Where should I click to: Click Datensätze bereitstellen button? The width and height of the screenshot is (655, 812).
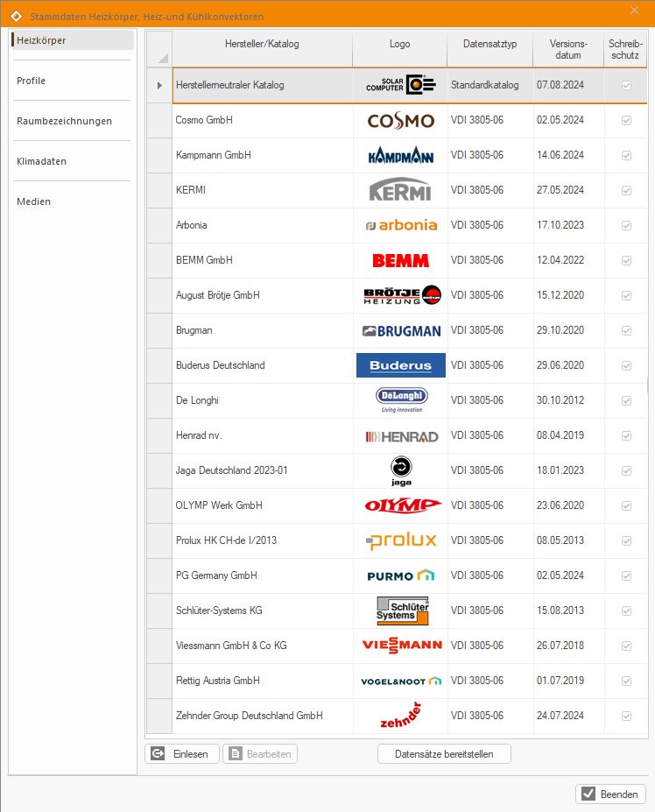pyautogui.click(x=444, y=754)
